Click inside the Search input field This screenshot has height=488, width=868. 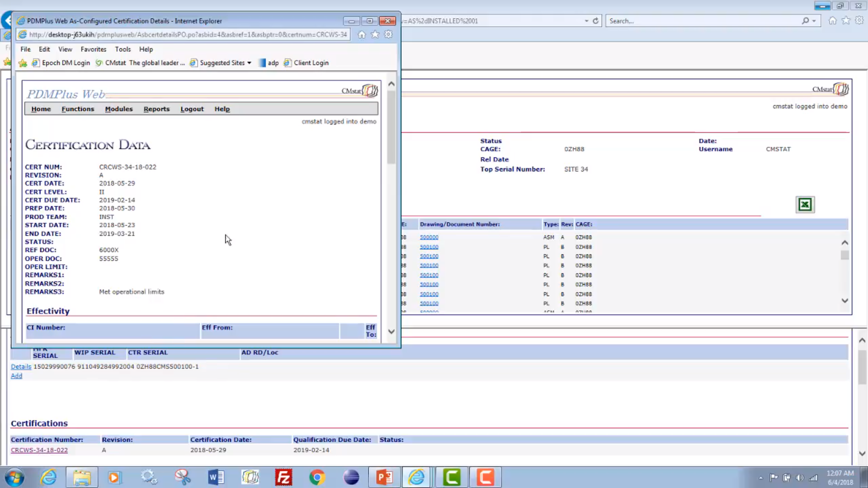coord(701,21)
